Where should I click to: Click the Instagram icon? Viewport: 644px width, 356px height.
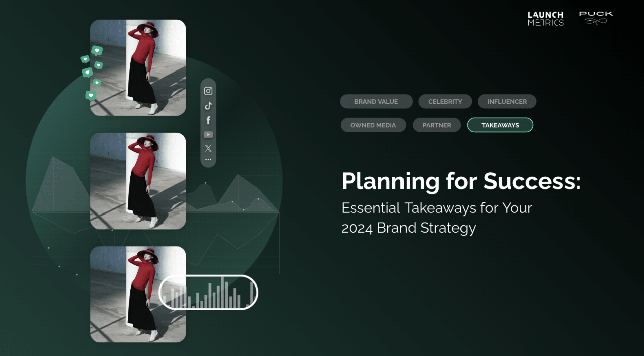click(x=208, y=91)
